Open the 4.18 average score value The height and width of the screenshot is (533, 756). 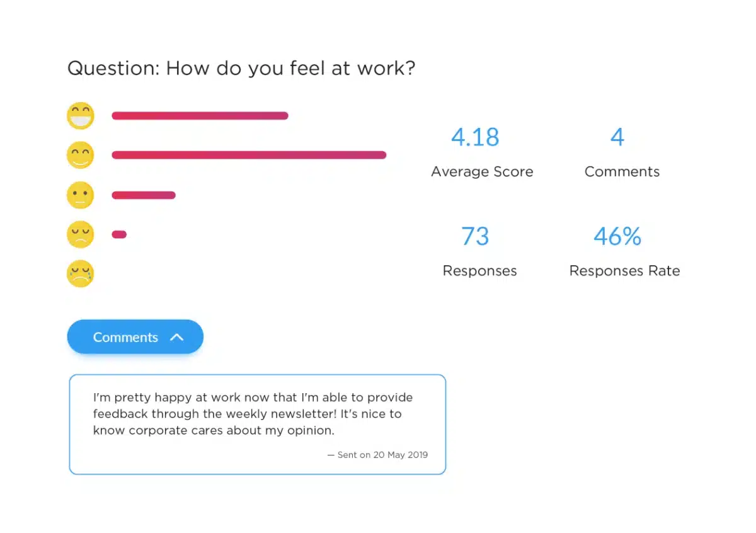475,137
